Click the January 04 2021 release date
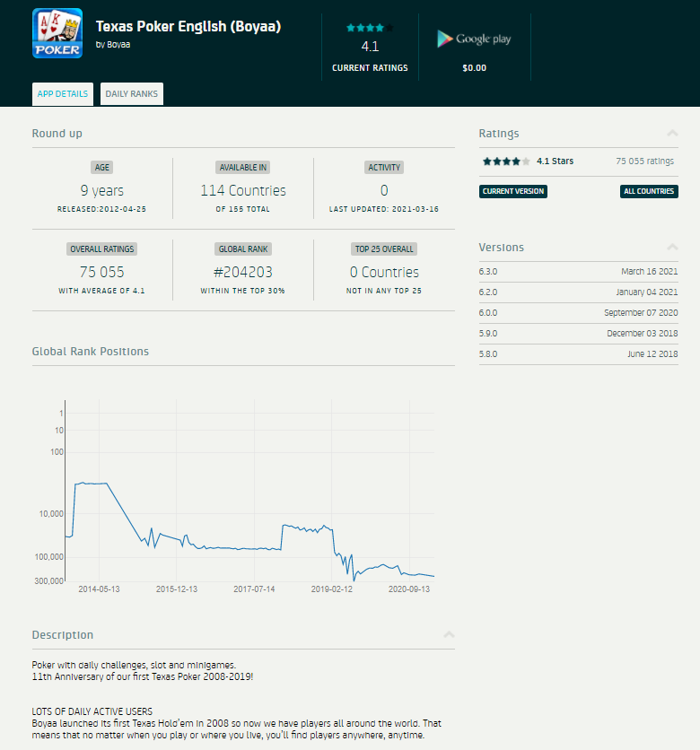 647,292
